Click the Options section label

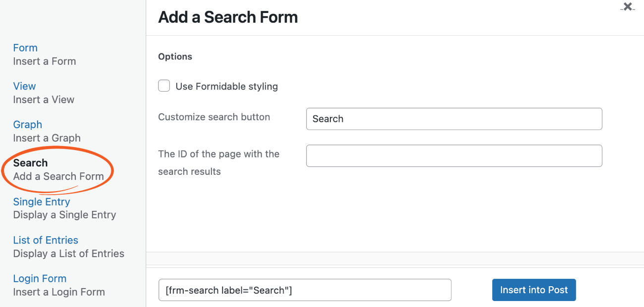point(175,56)
